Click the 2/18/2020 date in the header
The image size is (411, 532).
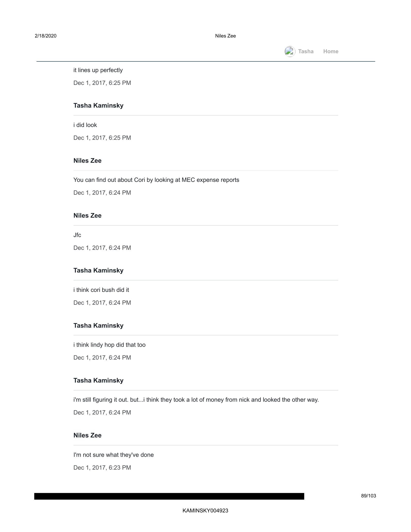point(45,36)
